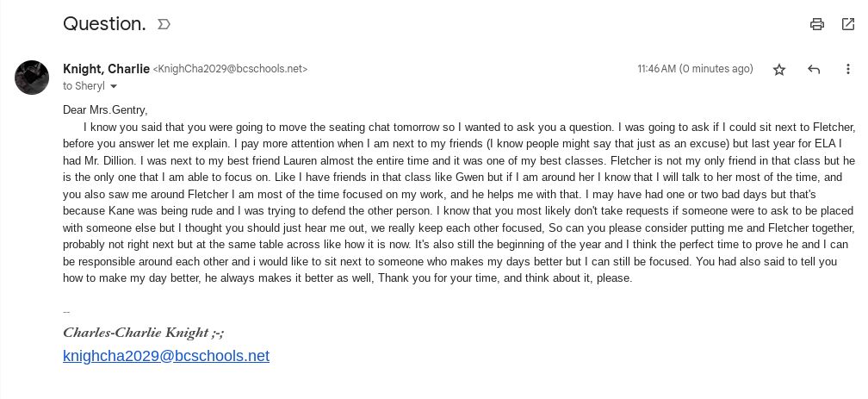Click the 11:46 AM timestamp
This screenshot has width=868, height=399.
tap(656, 69)
